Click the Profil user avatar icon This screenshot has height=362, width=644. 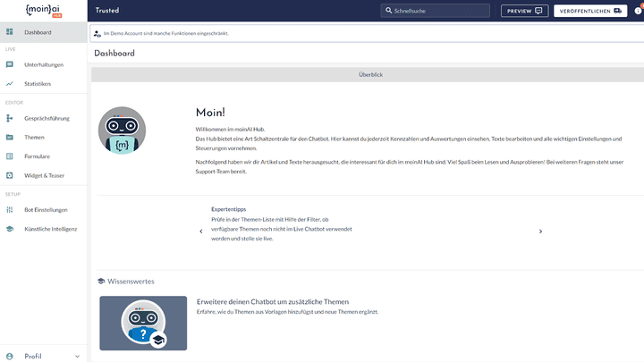coord(10,357)
